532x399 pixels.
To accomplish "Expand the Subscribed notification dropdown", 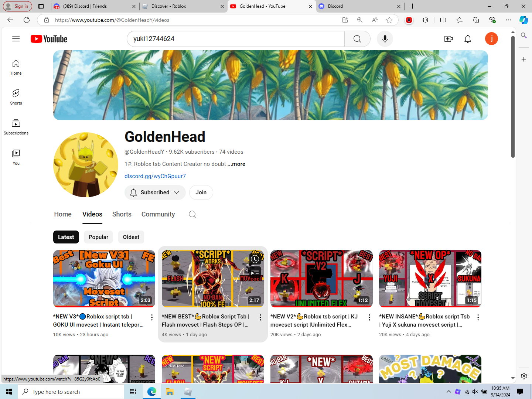I will 155,192.
